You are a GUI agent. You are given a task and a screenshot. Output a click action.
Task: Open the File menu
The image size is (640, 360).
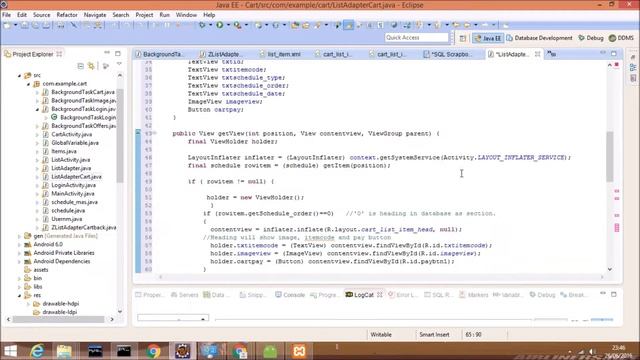pyautogui.click(x=7, y=15)
